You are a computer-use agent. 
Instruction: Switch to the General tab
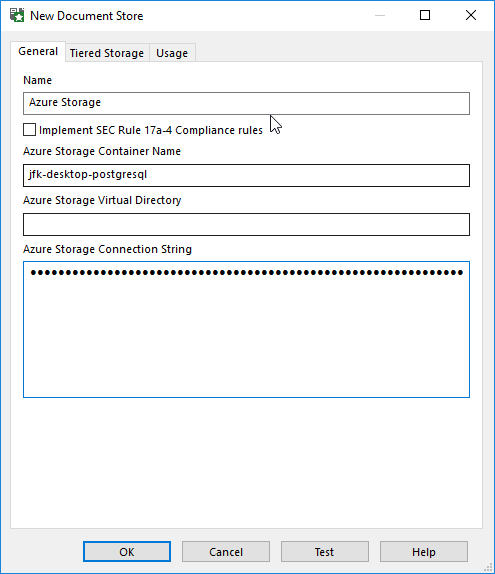point(38,51)
